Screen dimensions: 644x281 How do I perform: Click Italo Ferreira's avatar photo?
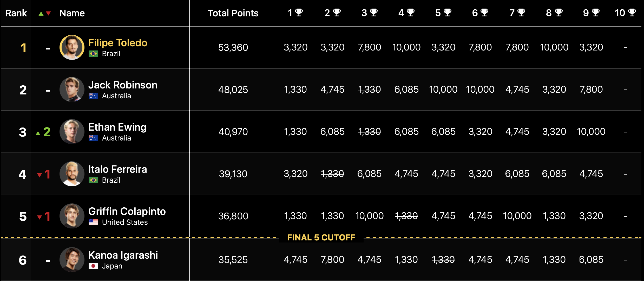(72, 174)
